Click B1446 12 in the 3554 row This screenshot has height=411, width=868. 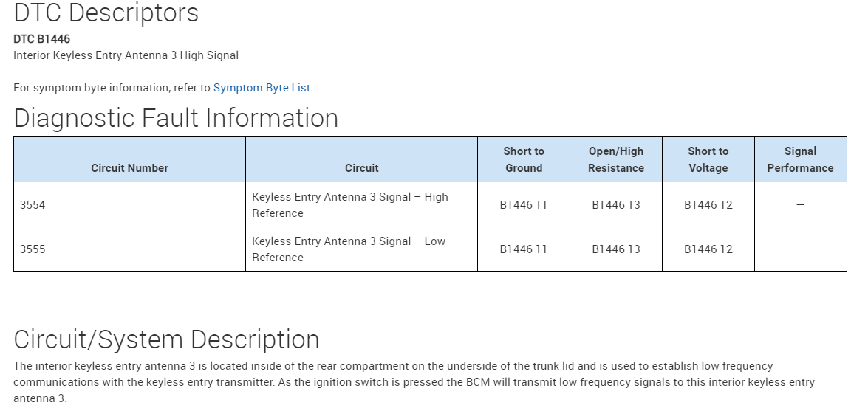(708, 205)
